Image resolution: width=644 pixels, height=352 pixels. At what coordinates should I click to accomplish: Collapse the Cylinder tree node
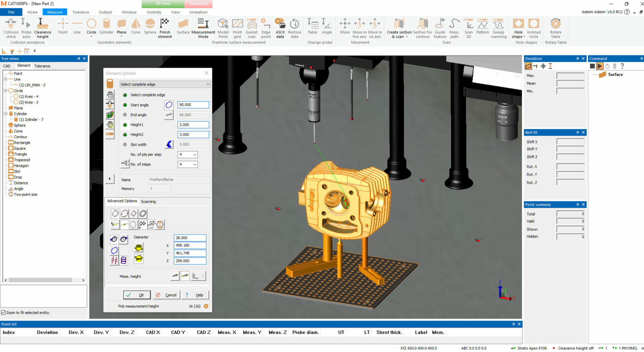point(6,114)
